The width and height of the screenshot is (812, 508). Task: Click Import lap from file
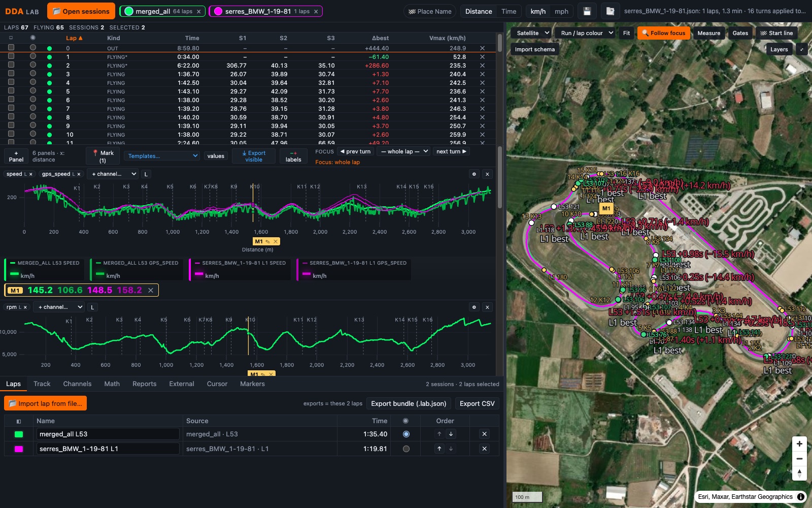[46, 403]
